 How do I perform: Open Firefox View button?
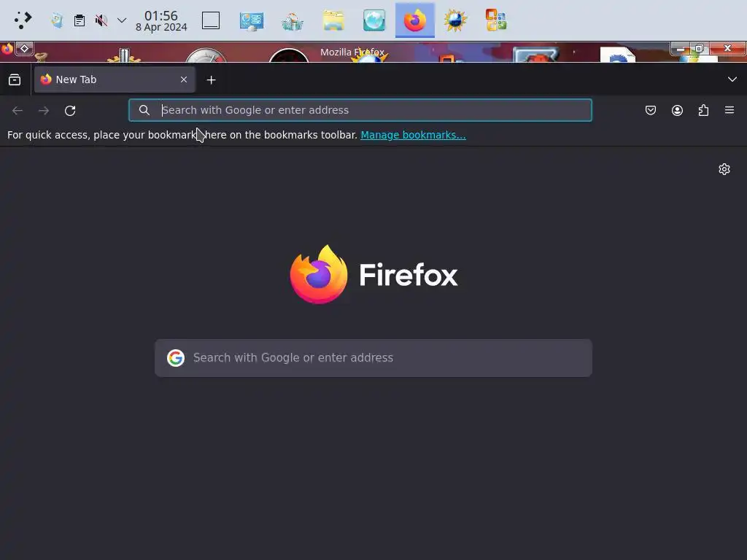pos(15,79)
